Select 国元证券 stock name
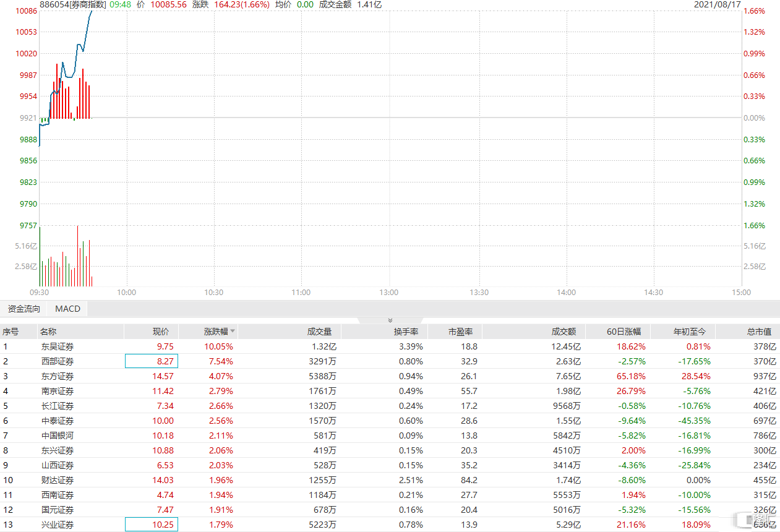 (57, 510)
